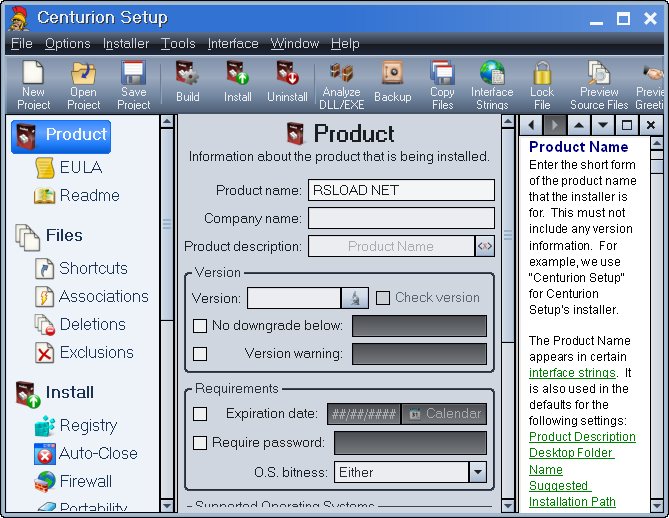Viewport: 669px width, 518px height.
Task: Click the variable insert button beside Product description
Action: pyautogui.click(x=485, y=246)
